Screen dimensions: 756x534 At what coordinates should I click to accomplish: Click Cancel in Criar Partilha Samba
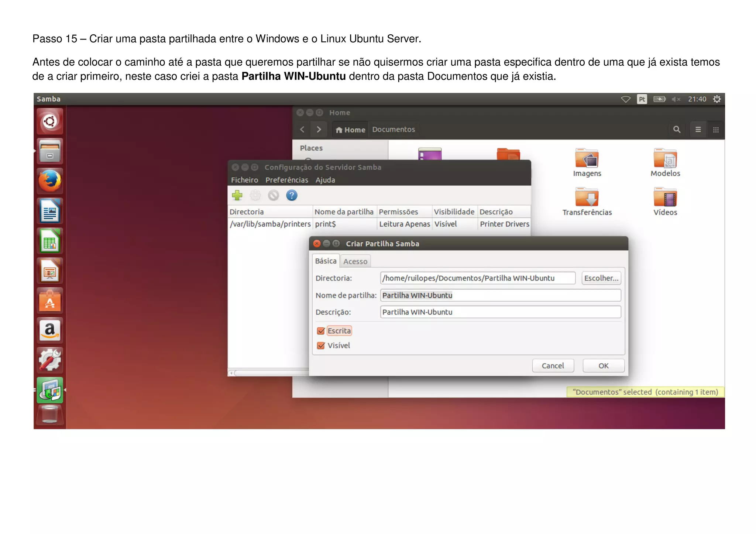tap(553, 366)
